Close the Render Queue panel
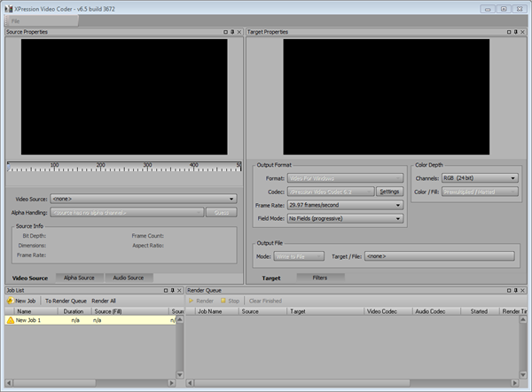 pyautogui.click(x=522, y=291)
